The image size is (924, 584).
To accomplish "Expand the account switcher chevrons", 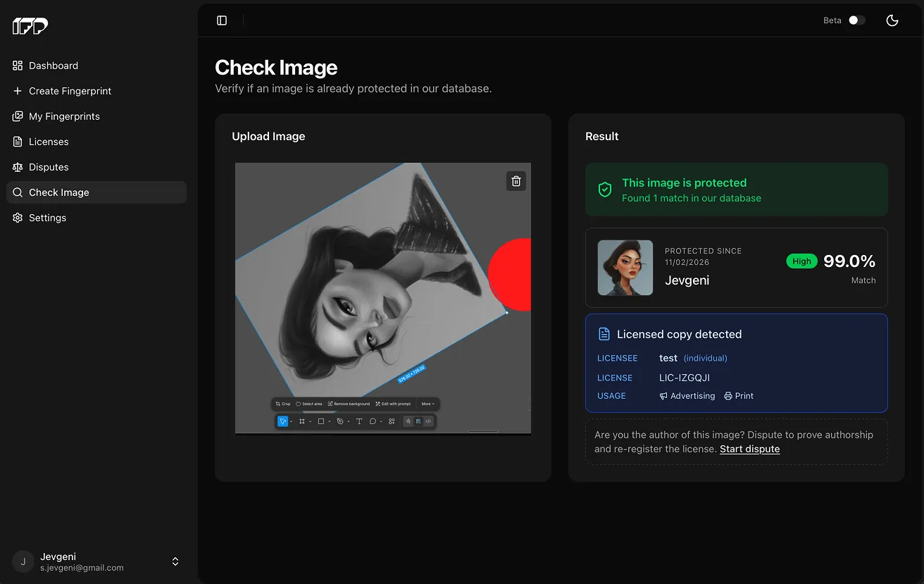I will point(175,561).
